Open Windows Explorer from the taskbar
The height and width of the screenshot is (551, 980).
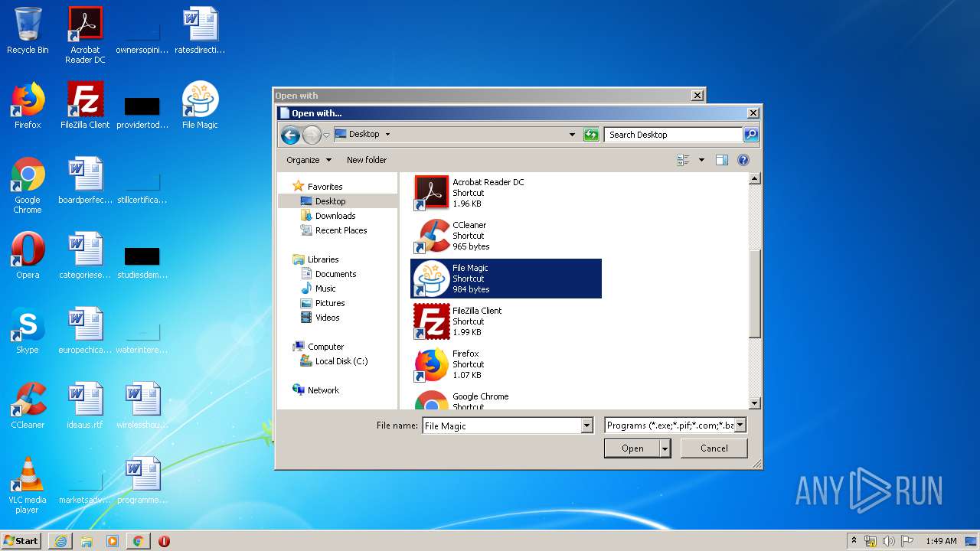(87, 541)
